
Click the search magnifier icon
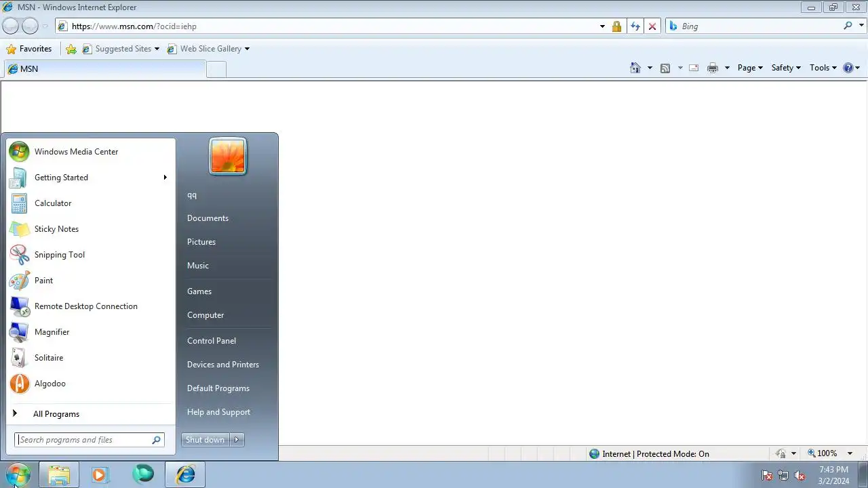(x=848, y=26)
